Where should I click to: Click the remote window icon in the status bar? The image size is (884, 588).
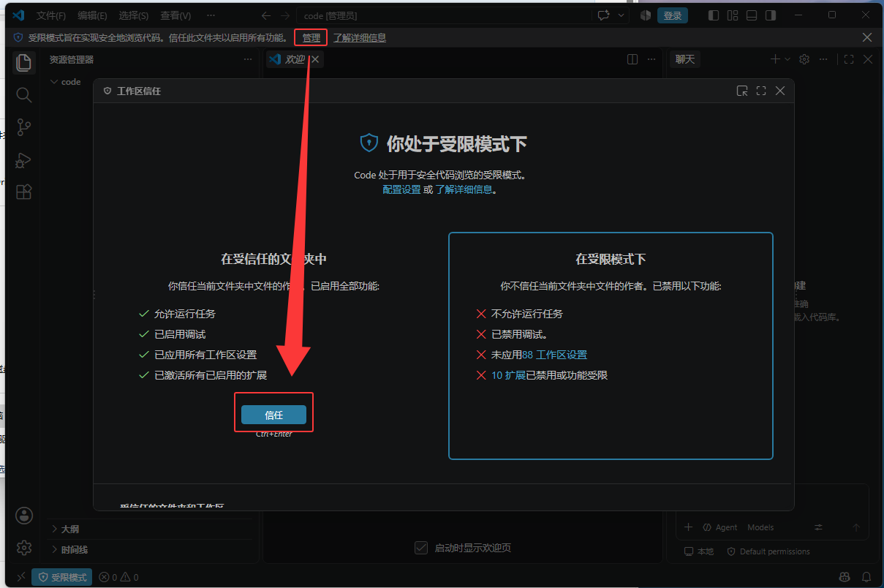(21, 577)
